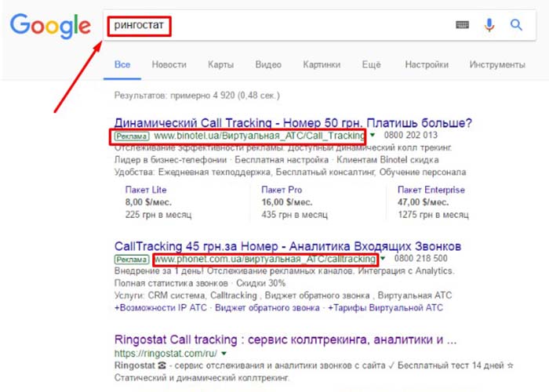Open Настройки menu
549x392 pixels.
(427, 65)
